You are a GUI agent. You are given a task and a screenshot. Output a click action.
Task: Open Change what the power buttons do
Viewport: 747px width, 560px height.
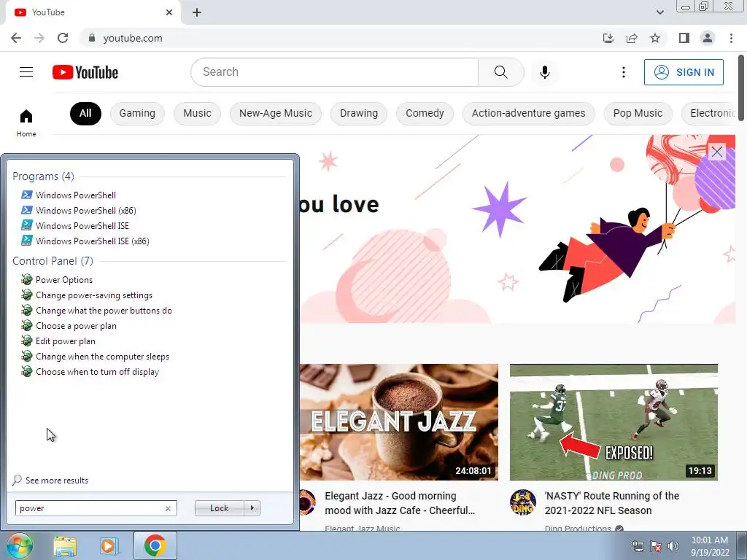tap(97, 311)
